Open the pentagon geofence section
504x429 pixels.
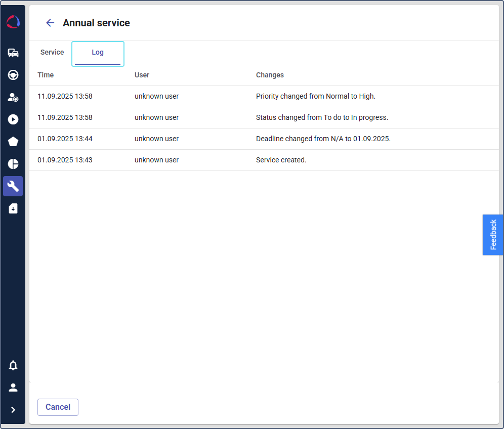click(x=13, y=142)
